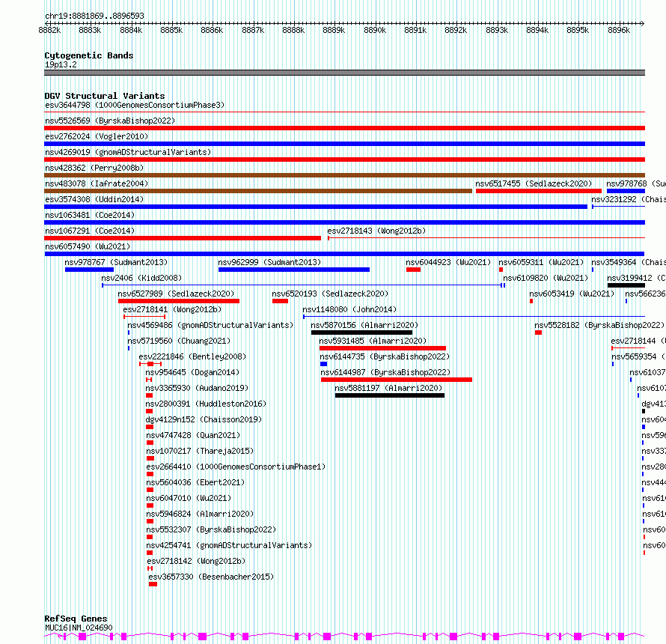Open nsv1148080 John2014 variant label
Screen dimensions: 666x644
pyautogui.click(x=349, y=309)
